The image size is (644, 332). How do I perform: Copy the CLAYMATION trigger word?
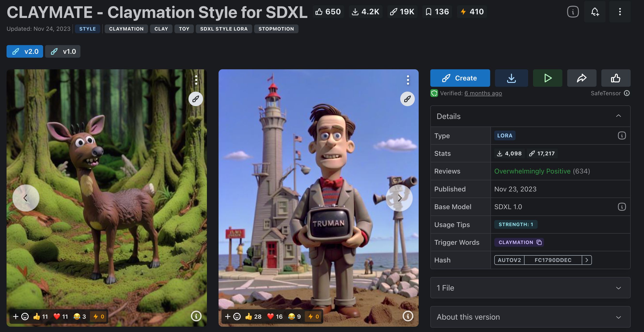pyautogui.click(x=539, y=242)
